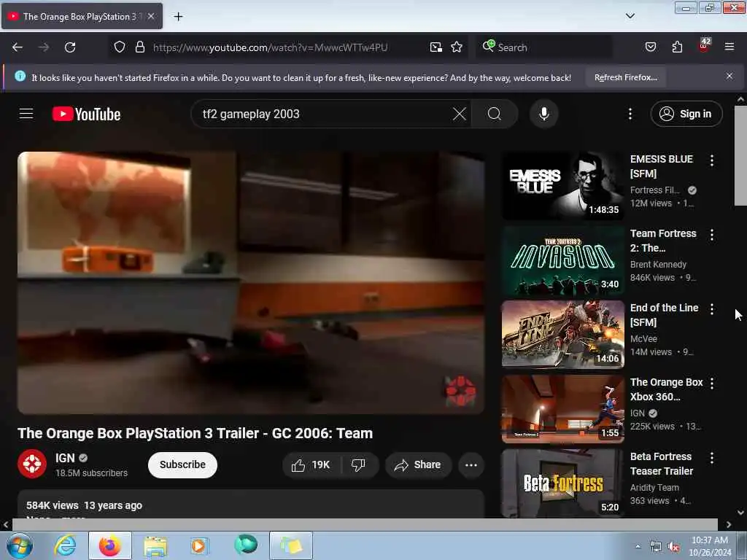Click the vertical page scrollbar thumb
The width and height of the screenshot is (747, 560).
(740, 156)
